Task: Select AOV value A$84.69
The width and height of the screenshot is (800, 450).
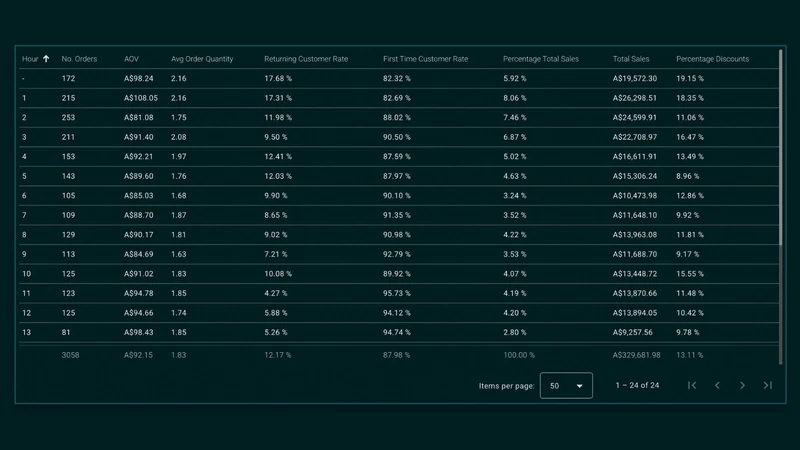Action: coord(139,254)
